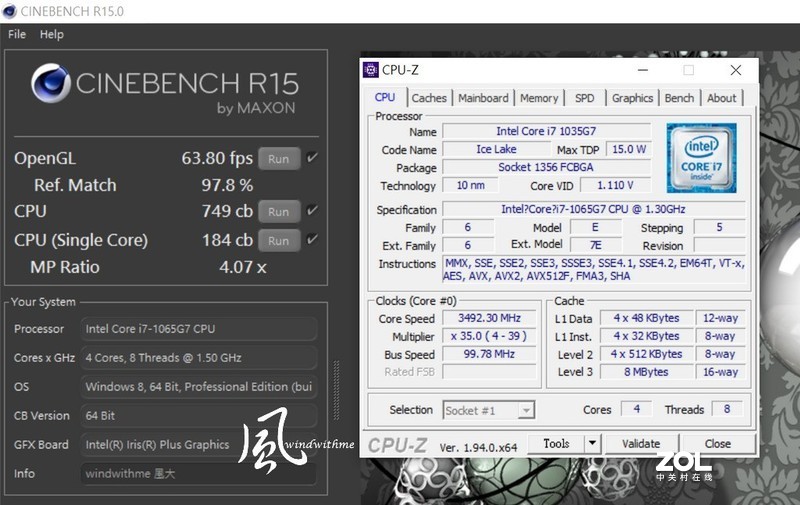The image size is (800, 505).
Task: Open the Tools dropdown arrow in CPU-Z
Action: pos(592,443)
